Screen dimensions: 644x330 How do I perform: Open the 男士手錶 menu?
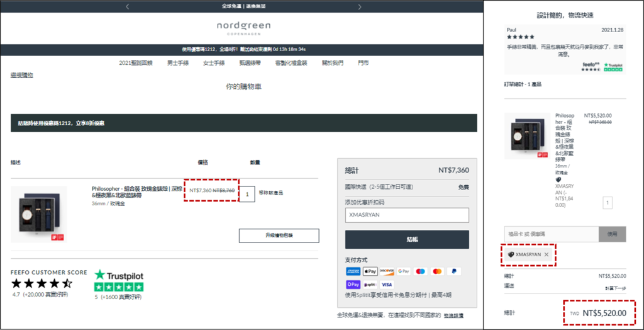pos(178,63)
